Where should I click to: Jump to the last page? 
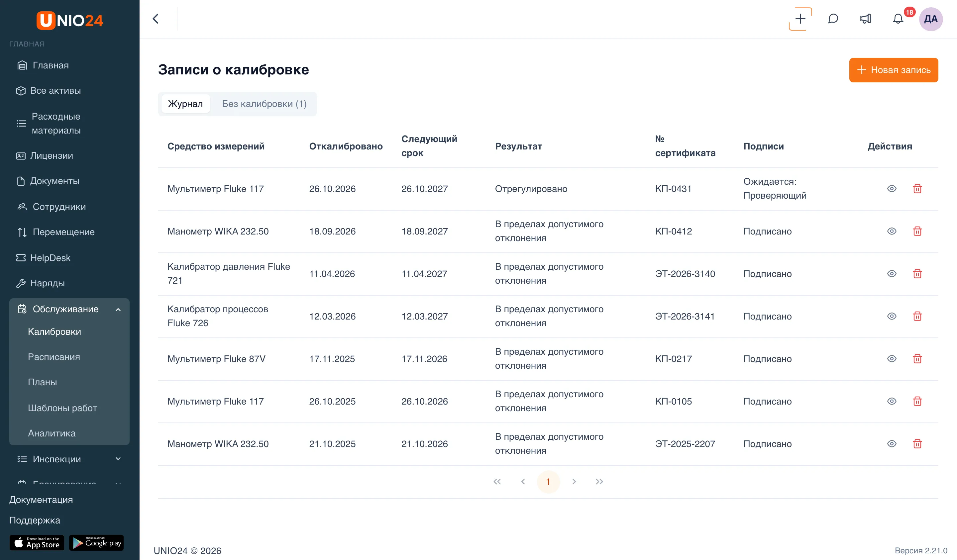tap(599, 481)
